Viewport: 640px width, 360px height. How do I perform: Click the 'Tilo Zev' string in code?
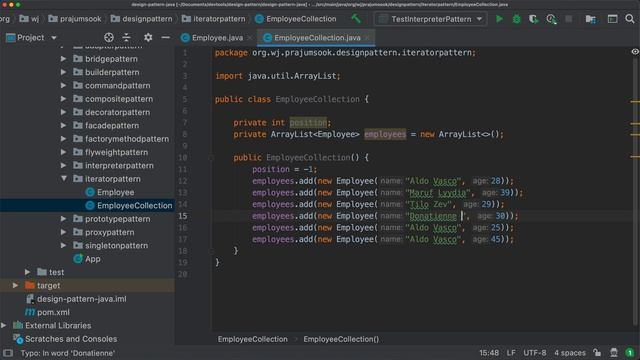click(x=429, y=204)
